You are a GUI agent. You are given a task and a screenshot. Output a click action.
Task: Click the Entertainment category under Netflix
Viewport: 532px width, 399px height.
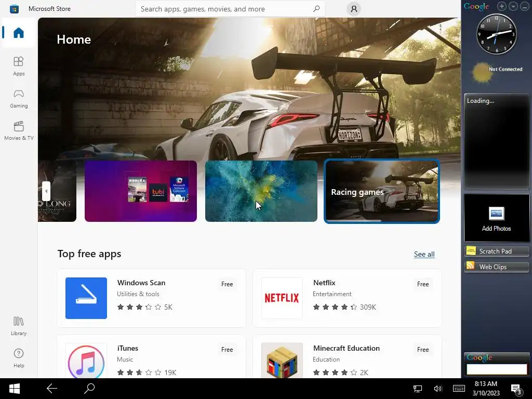click(x=332, y=294)
